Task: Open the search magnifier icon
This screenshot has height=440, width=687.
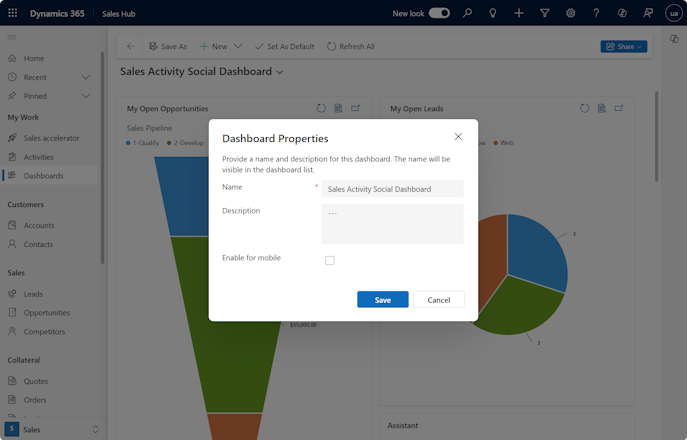Action: point(467,13)
